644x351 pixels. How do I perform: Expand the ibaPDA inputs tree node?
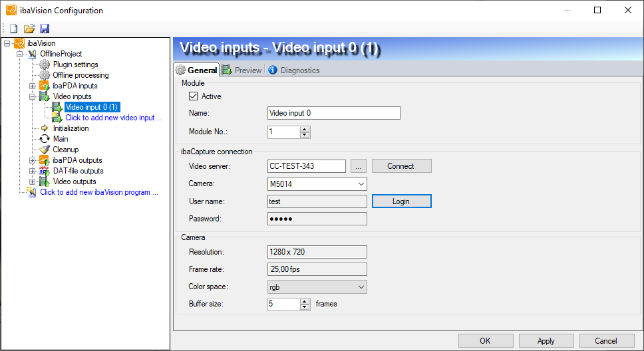point(32,86)
